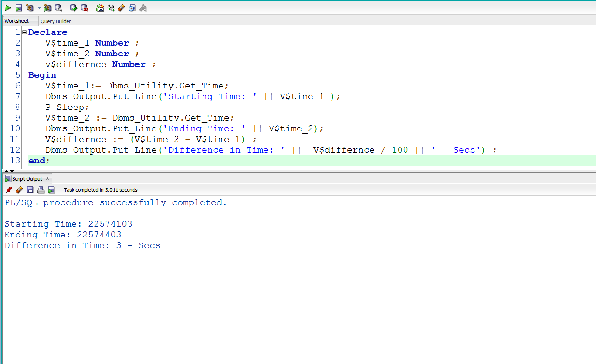Pin the Script Output with the pushpin icon

[8, 190]
